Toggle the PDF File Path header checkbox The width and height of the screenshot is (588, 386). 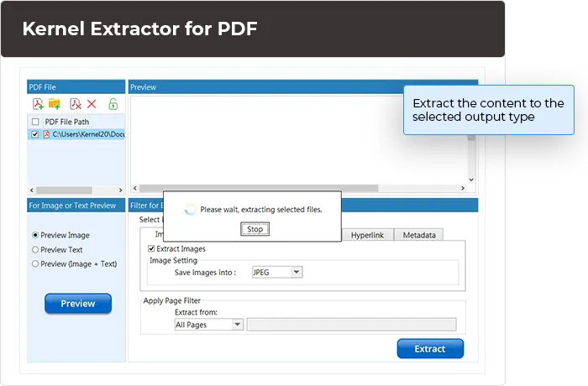click(x=35, y=122)
